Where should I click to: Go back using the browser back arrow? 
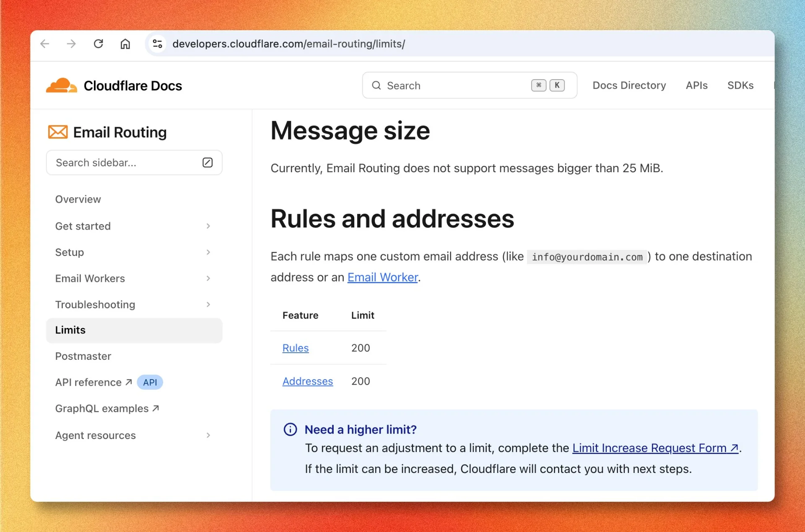[x=45, y=44]
